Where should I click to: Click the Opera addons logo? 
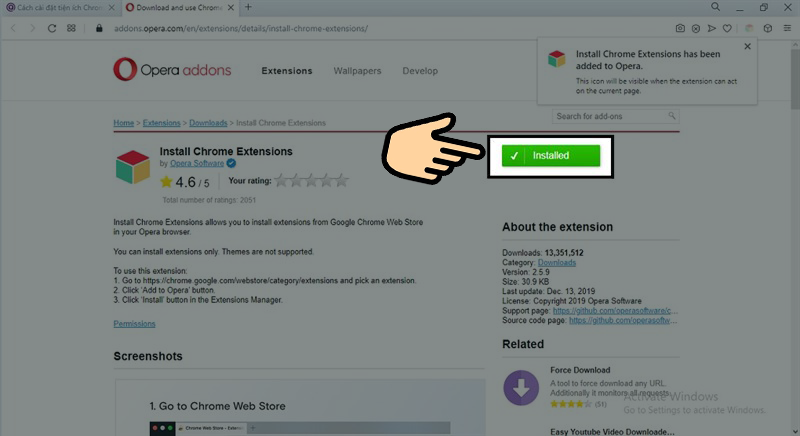coord(172,69)
